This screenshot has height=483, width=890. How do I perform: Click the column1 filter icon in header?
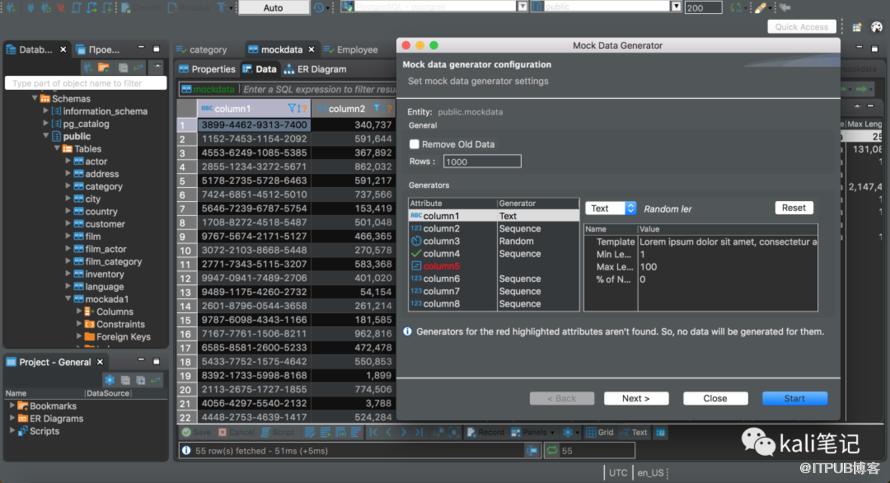293,108
